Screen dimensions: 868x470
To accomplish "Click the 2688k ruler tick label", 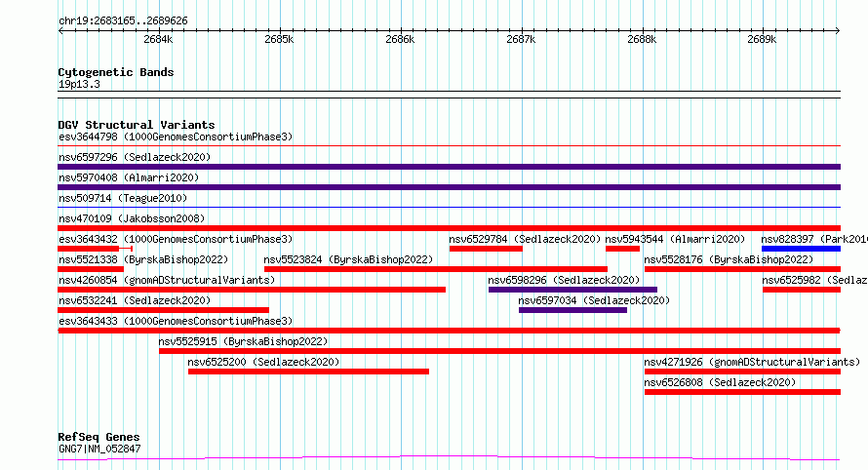I will click(642, 39).
